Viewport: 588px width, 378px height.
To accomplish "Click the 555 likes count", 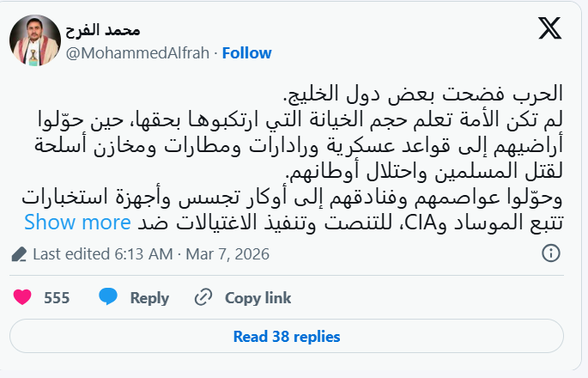I will click(x=57, y=298).
